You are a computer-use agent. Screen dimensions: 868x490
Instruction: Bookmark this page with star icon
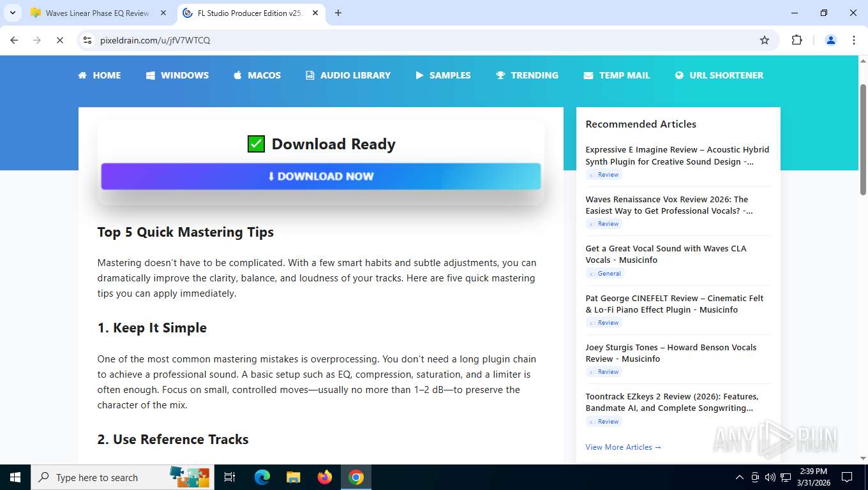click(x=765, y=40)
